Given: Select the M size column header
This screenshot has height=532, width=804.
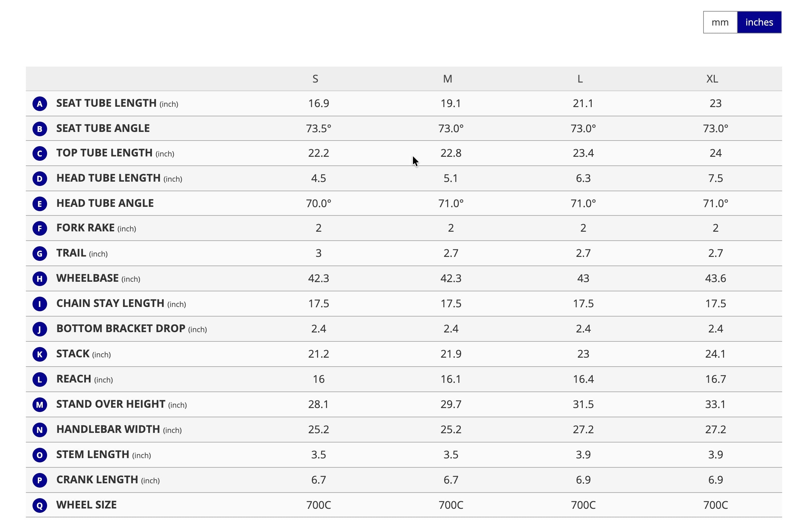Looking at the screenshot, I should (x=447, y=79).
